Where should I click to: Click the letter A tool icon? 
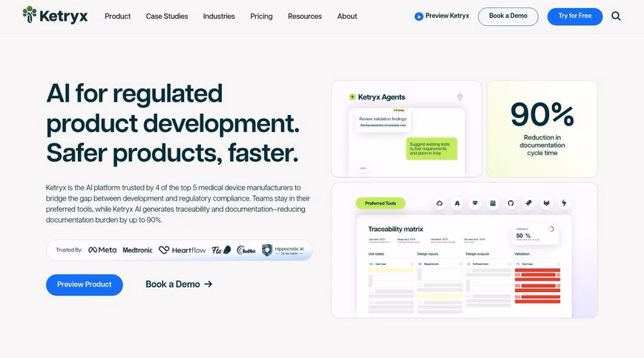tap(457, 203)
